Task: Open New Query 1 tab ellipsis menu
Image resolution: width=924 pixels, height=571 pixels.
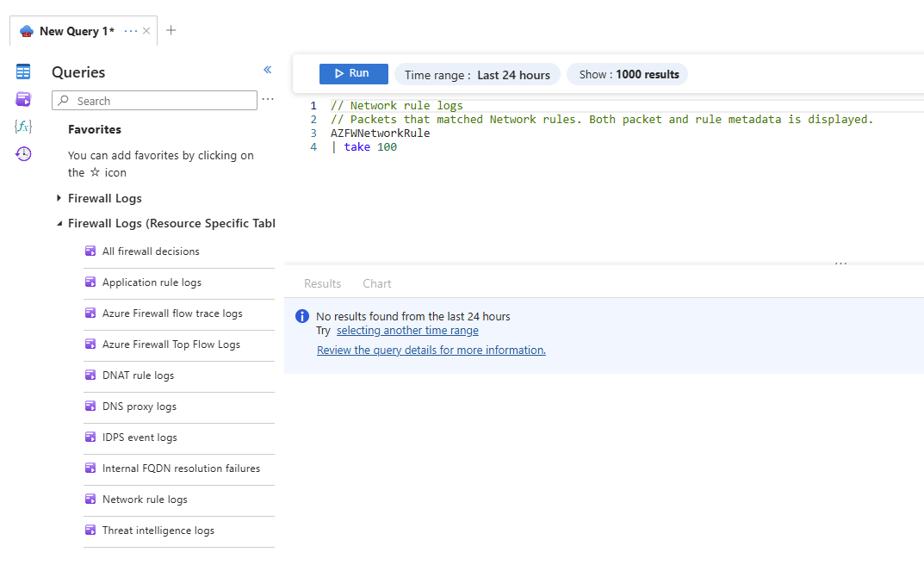Action: pyautogui.click(x=131, y=31)
